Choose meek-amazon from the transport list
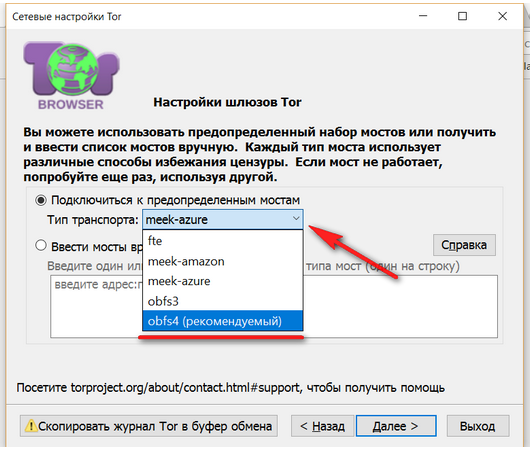 pos(223,261)
